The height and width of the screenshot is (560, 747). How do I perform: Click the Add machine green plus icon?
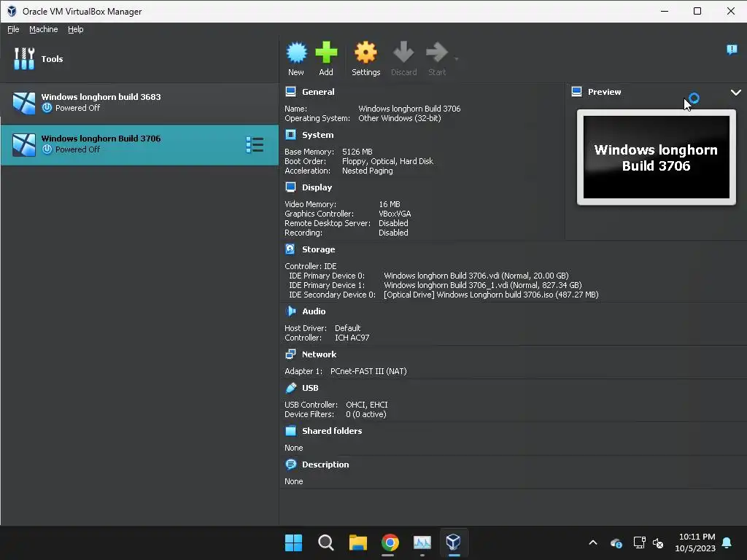pyautogui.click(x=326, y=52)
